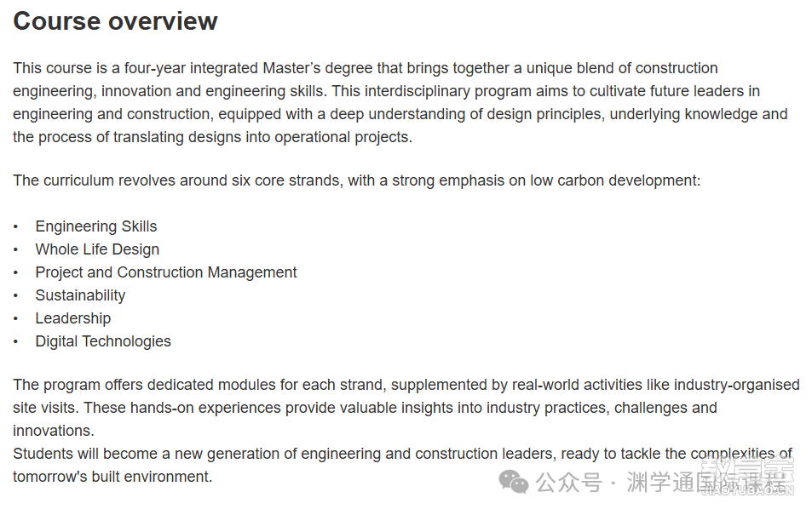This screenshot has width=812, height=515.
Task: Click the bullet point before Digital Technologies
Action: (15, 341)
